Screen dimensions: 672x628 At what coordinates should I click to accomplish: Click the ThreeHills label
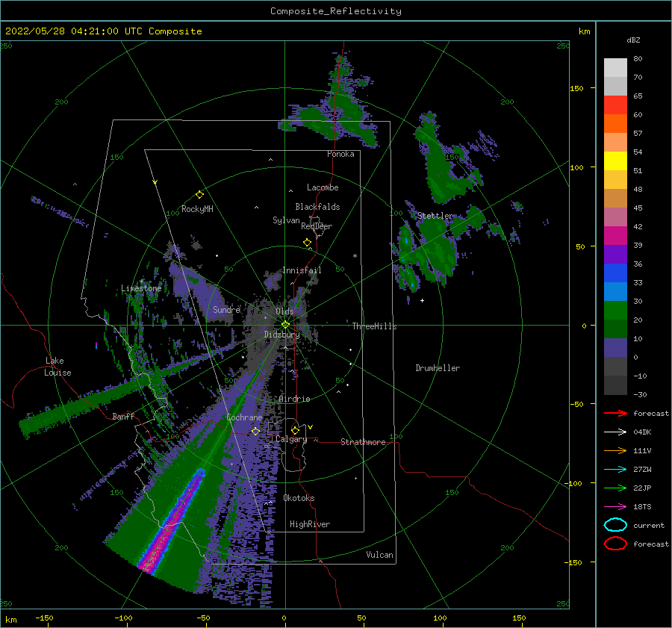tap(374, 326)
